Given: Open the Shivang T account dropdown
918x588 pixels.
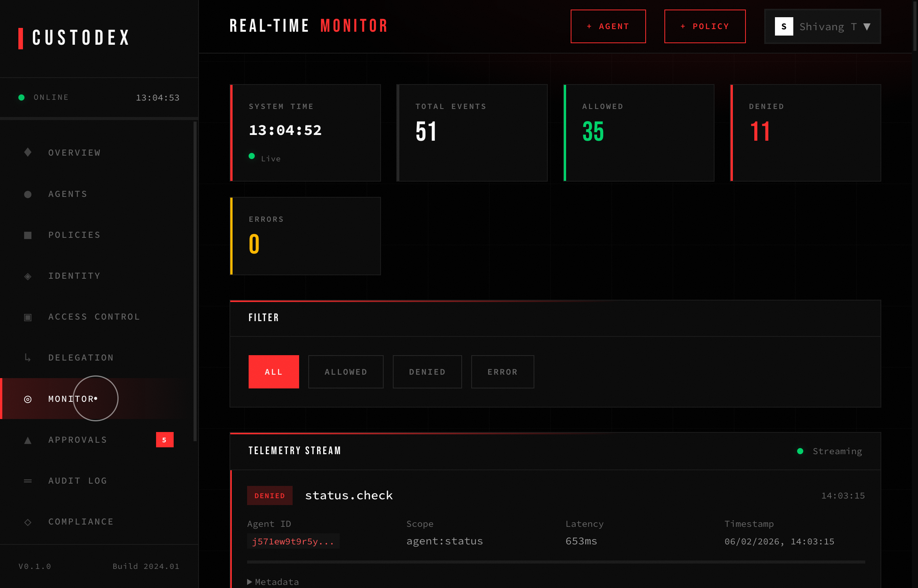Looking at the screenshot, I should [x=822, y=26].
